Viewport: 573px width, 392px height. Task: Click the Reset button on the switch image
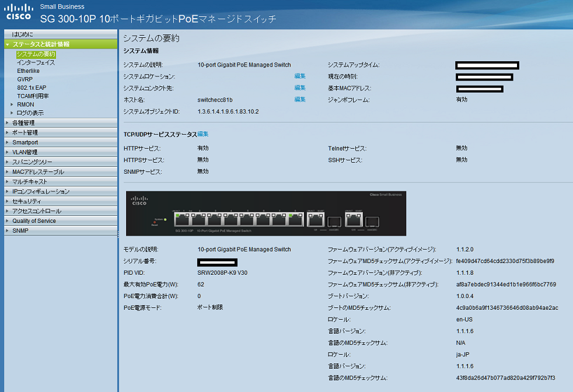[x=155, y=222]
